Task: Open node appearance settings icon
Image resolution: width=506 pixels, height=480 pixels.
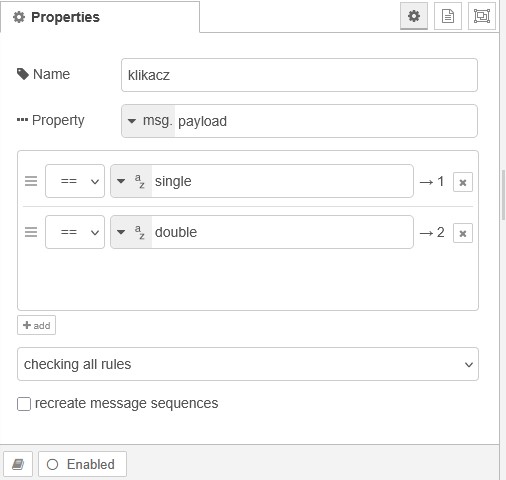Action: point(482,16)
